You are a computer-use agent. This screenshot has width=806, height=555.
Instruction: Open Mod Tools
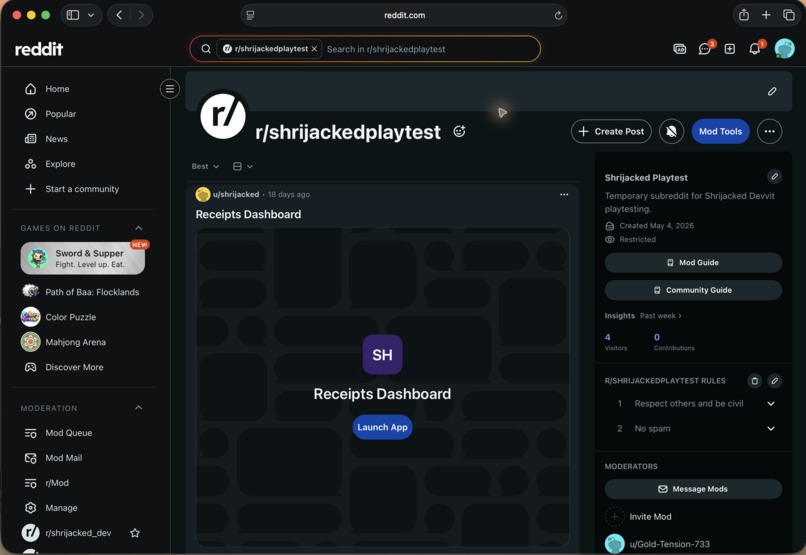click(x=720, y=132)
